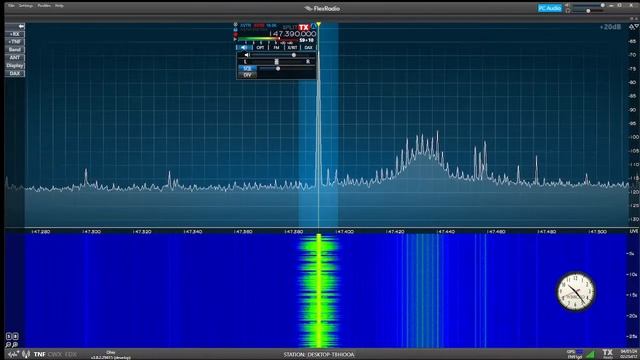This screenshot has width=640, height=360.
Task: Click the red record icon on slice flag
Action: 236,34
